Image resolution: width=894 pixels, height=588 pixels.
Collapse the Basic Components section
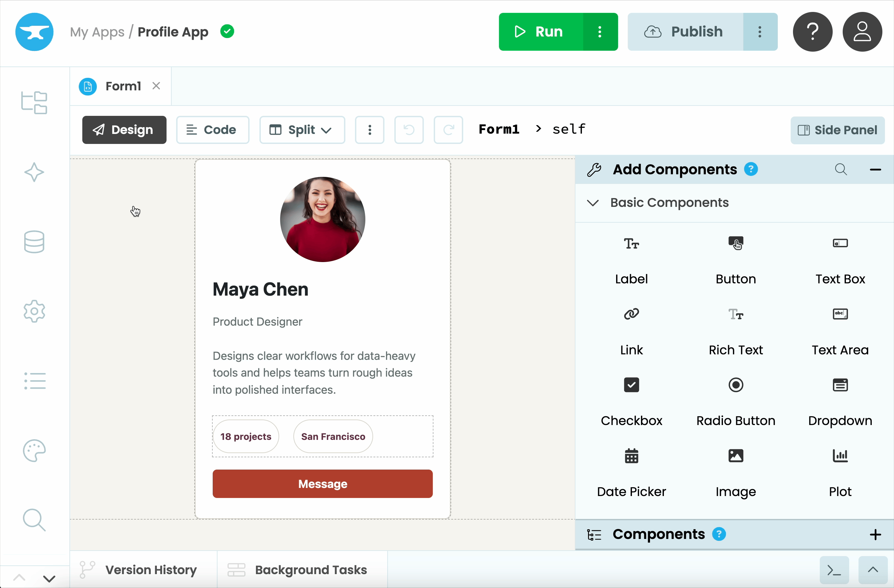pyautogui.click(x=593, y=203)
